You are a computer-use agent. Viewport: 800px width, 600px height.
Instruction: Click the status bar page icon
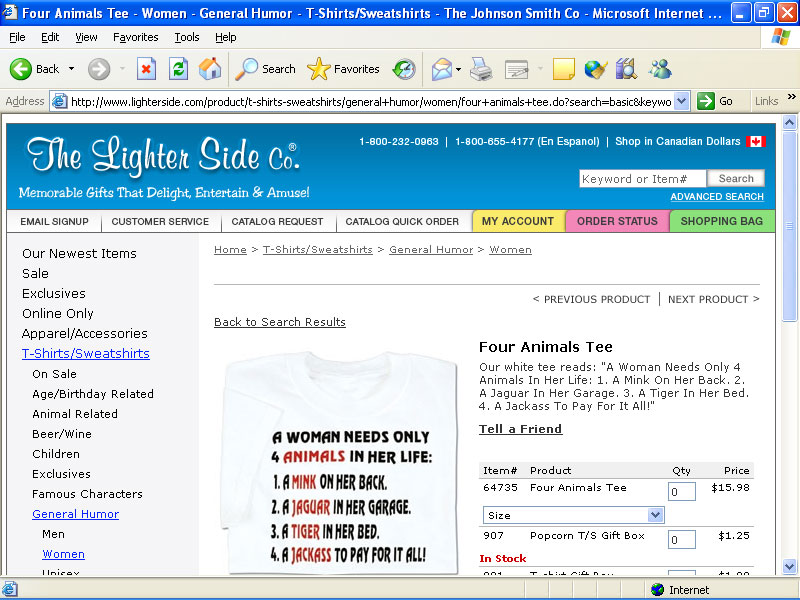pyautogui.click(x=10, y=589)
